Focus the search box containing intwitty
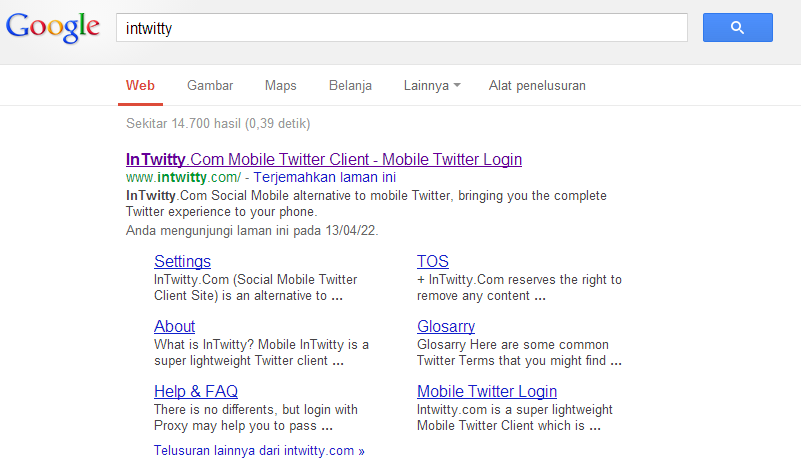 (x=402, y=28)
